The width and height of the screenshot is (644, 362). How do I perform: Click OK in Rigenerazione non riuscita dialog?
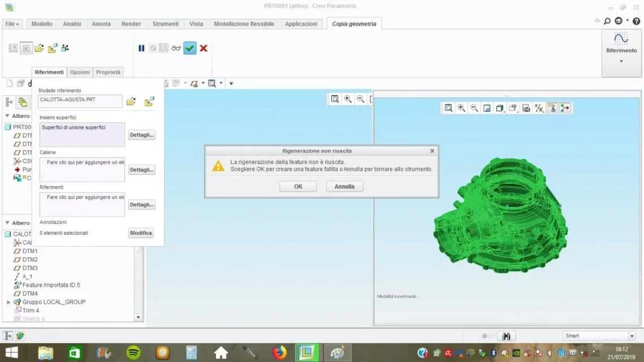[x=298, y=187]
